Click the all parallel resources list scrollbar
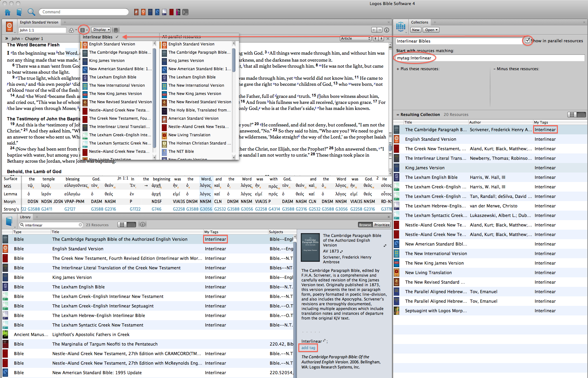The height and width of the screenshot is (378, 588). point(234,60)
